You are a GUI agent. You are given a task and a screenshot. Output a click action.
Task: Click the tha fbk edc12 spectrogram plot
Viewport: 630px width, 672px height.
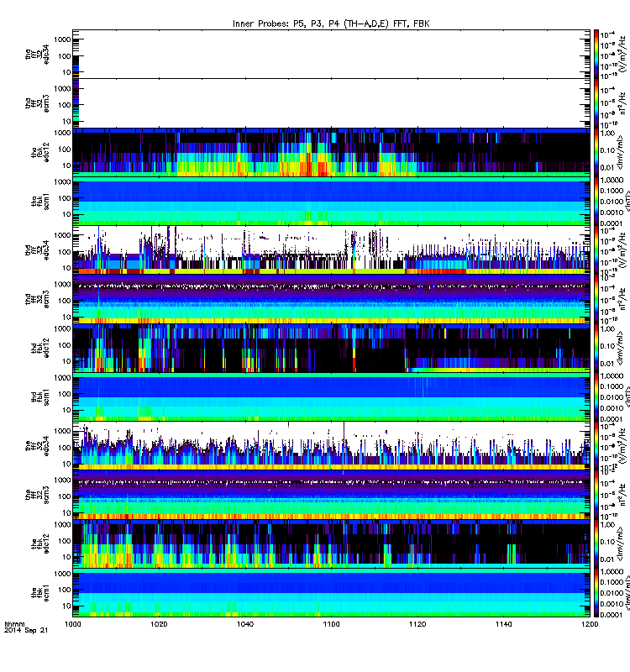(x=331, y=152)
